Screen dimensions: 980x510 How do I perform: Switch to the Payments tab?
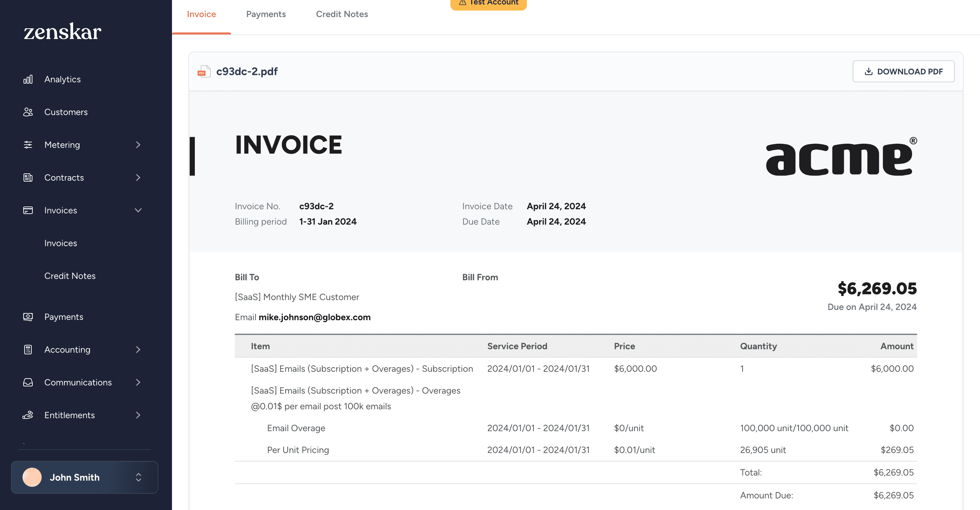point(266,14)
